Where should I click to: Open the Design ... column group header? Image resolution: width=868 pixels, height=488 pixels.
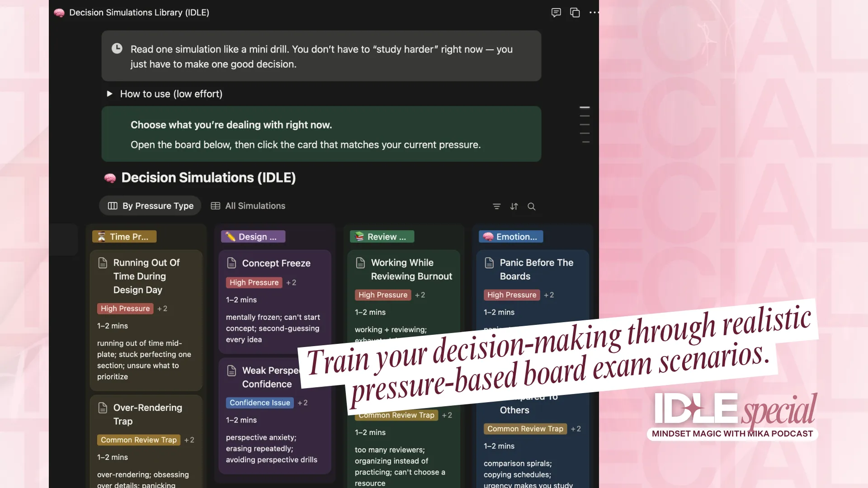pos(253,237)
